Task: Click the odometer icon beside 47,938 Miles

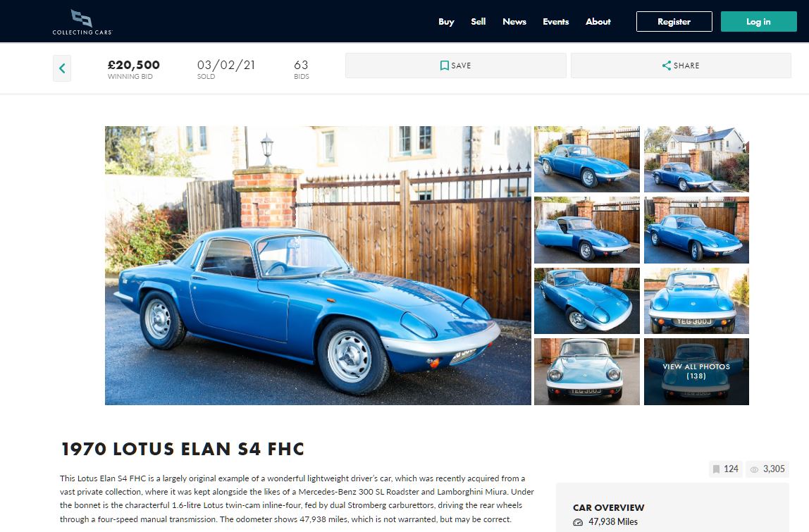Action: [x=578, y=522]
